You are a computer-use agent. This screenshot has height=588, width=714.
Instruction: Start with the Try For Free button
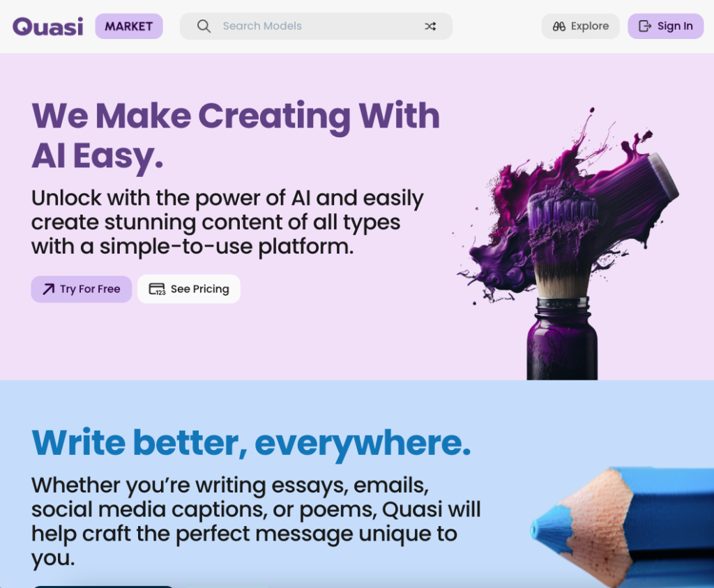pyautogui.click(x=82, y=289)
